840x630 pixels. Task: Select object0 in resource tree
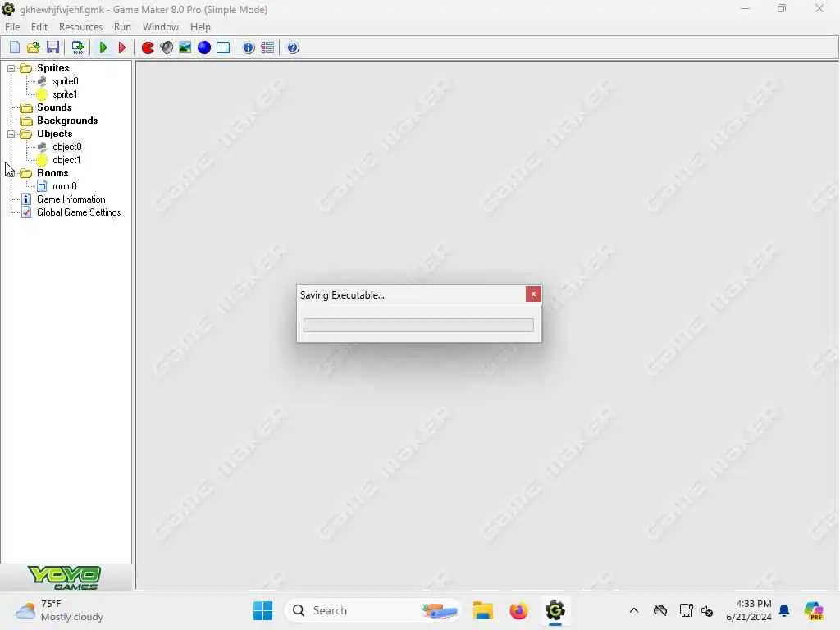pyautogui.click(x=67, y=147)
